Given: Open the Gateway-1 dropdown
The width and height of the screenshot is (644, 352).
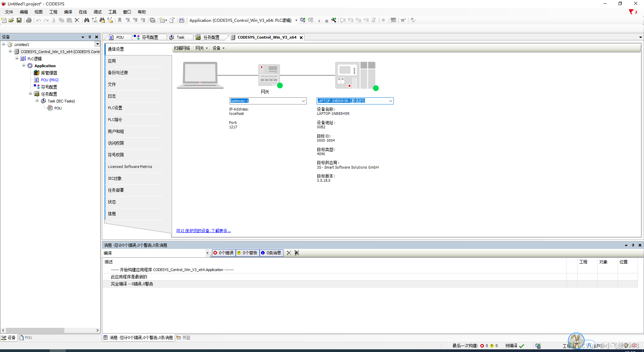Looking at the screenshot, I should coord(303,101).
